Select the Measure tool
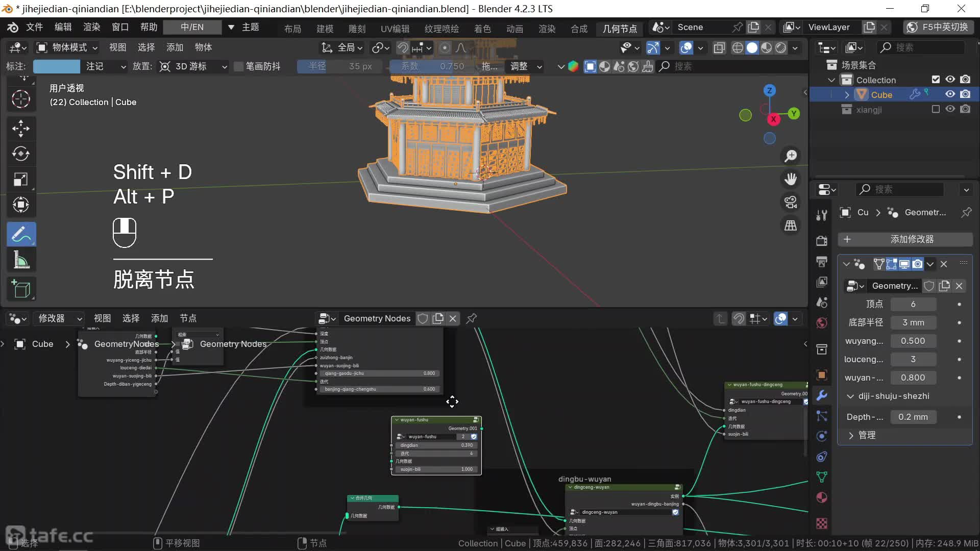 [x=21, y=261]
